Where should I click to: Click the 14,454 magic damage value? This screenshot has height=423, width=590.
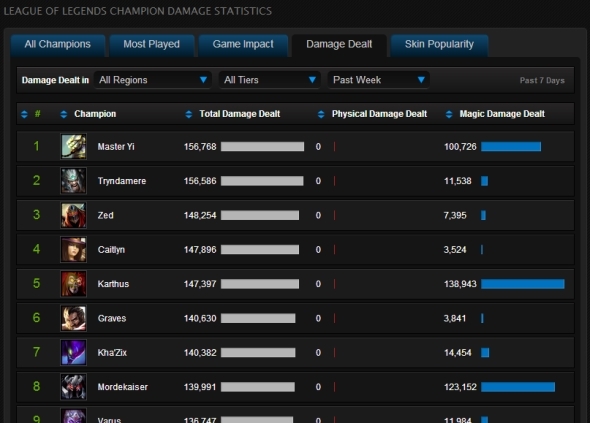click(x=458, y=353)
